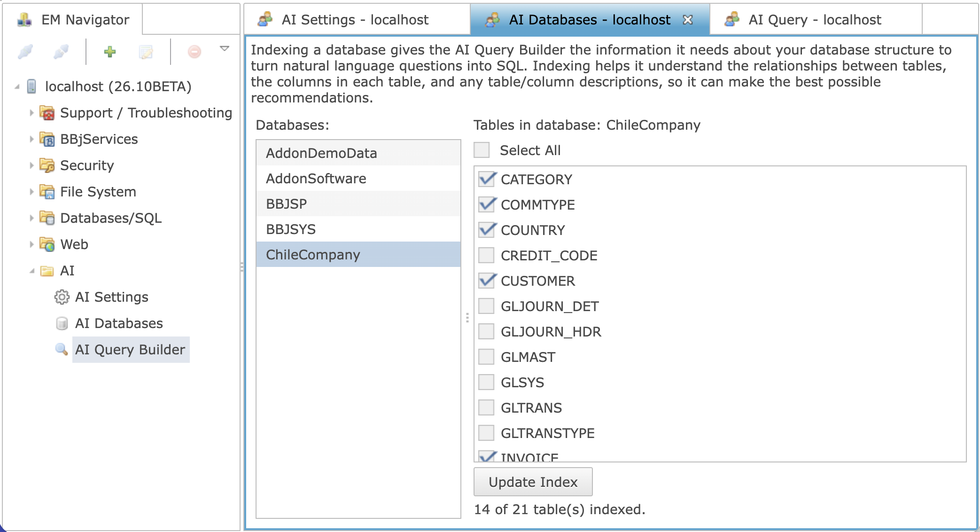This screenshot has width=980, height=532.
Task: Check the Select All checkbox
Action: point(482,150)
